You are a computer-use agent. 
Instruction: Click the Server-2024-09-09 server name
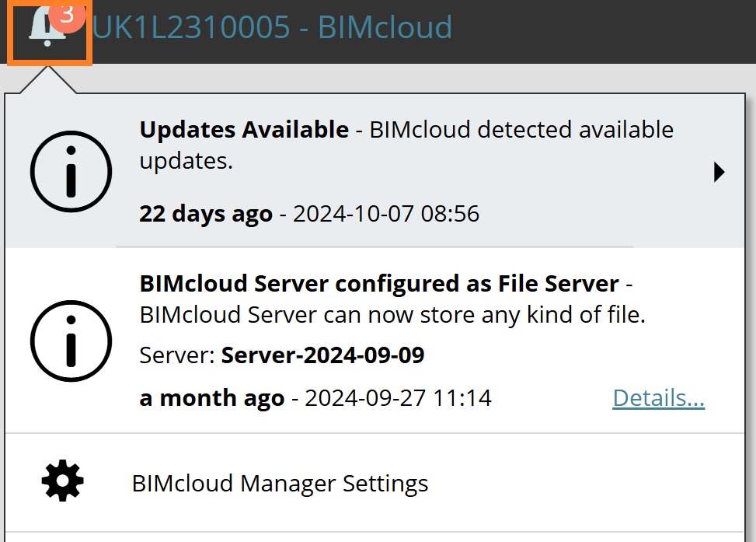(x=322, y=355)
